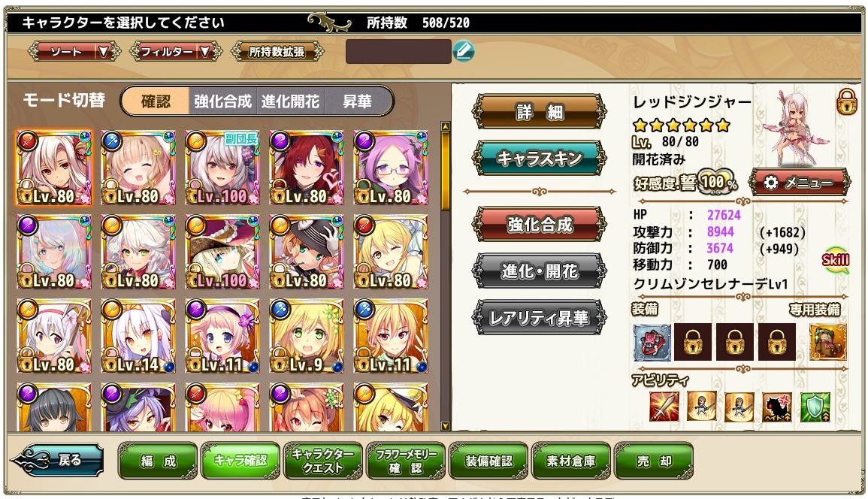
Task: Click the pencil edit icon beside name field
Action: [464, 52]
